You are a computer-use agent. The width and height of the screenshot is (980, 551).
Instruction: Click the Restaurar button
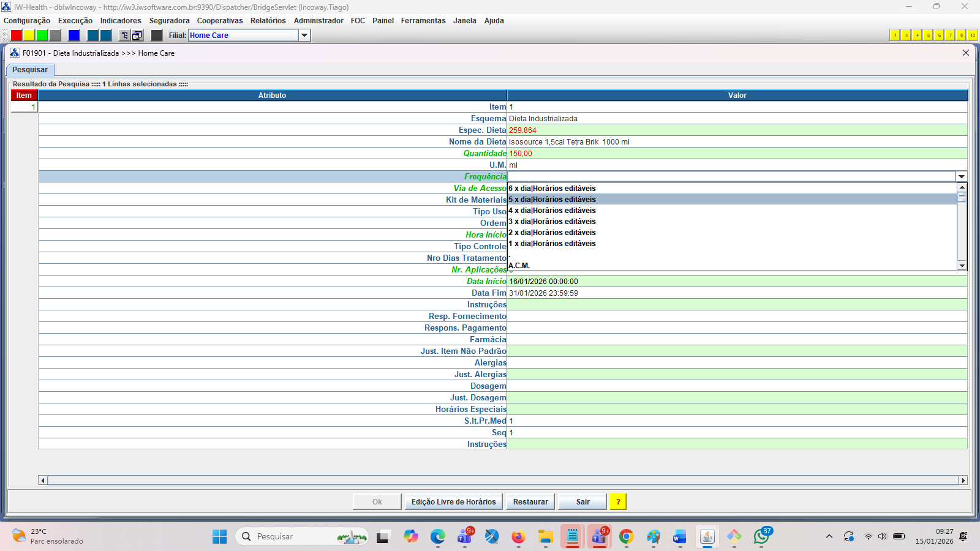click(x=530, y=502)
